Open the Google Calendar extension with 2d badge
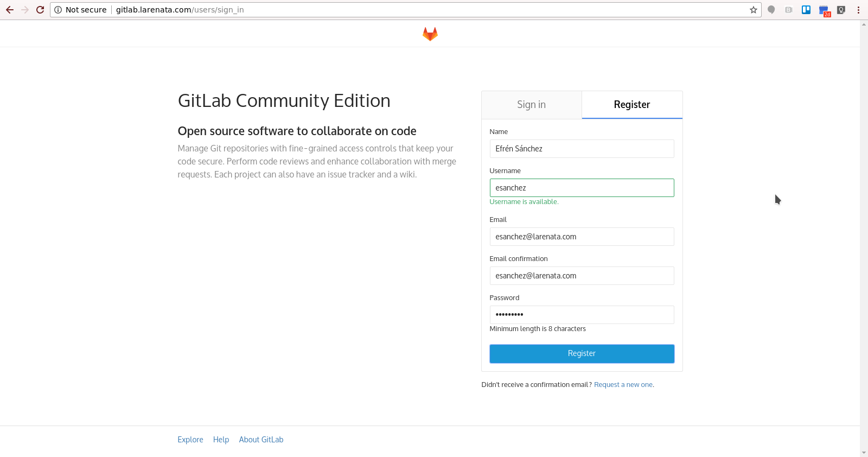This screenshot has width=868, height=457. tap(824, 10)
